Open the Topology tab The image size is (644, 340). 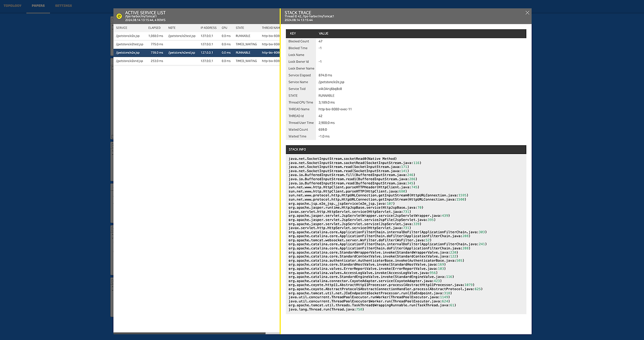coord(13,6)
